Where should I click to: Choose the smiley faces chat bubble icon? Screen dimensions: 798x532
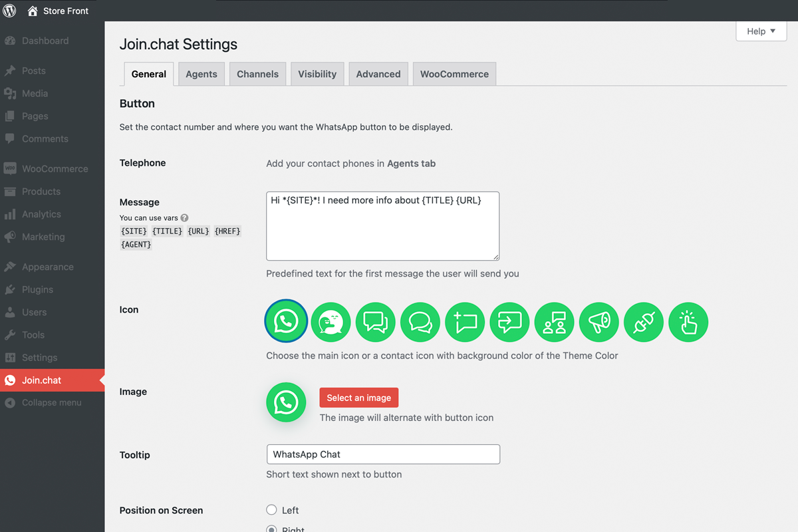[x=331, y=322]
